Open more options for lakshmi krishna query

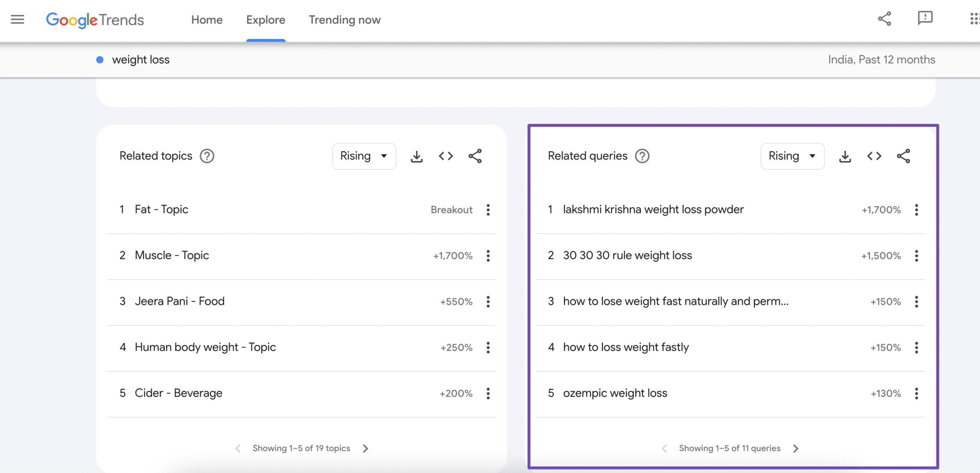pos(916,210)
